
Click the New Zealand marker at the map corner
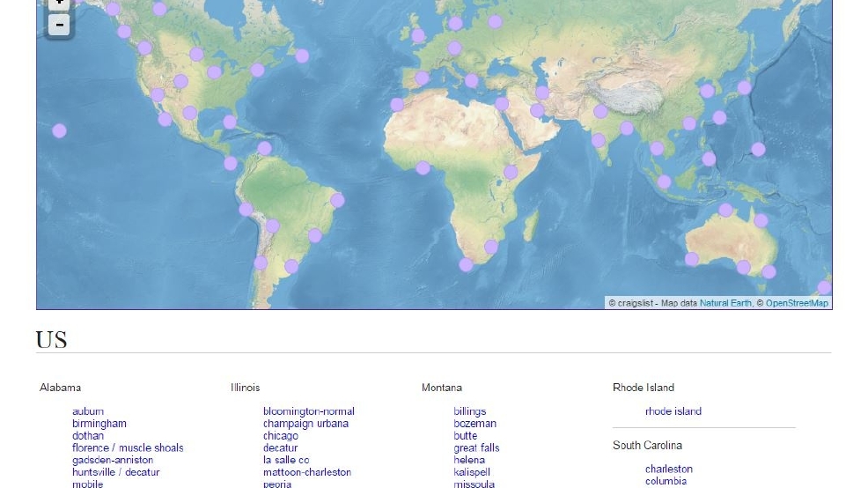(x=824, y=287)
